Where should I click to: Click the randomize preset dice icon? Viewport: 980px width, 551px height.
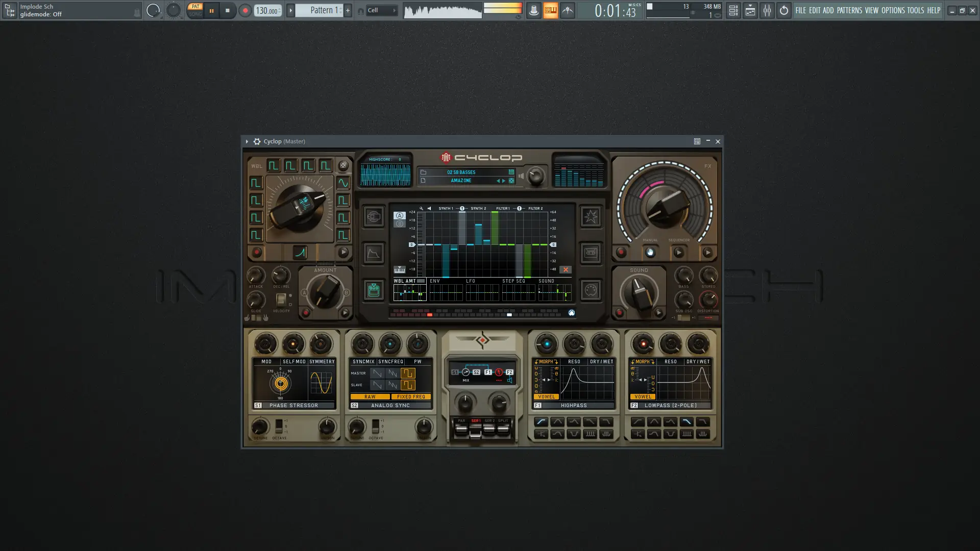pyautogui.click(x=511, y=181)
